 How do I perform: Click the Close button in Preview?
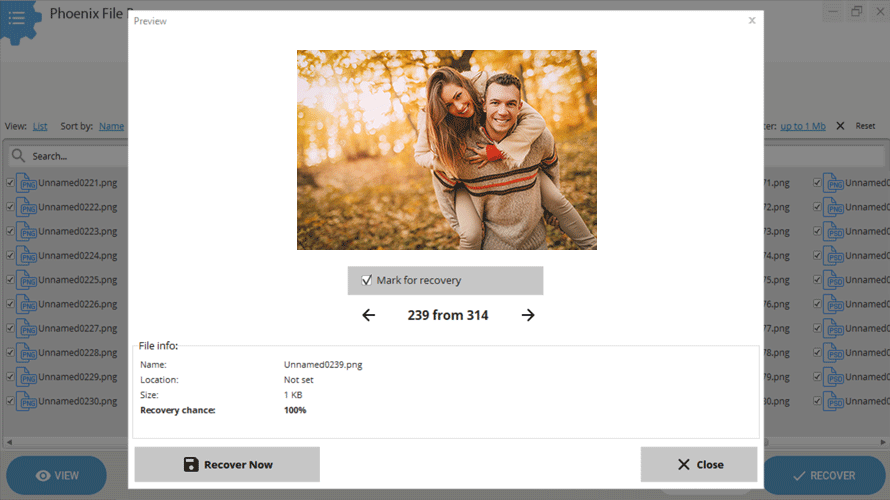pos(699,464)
